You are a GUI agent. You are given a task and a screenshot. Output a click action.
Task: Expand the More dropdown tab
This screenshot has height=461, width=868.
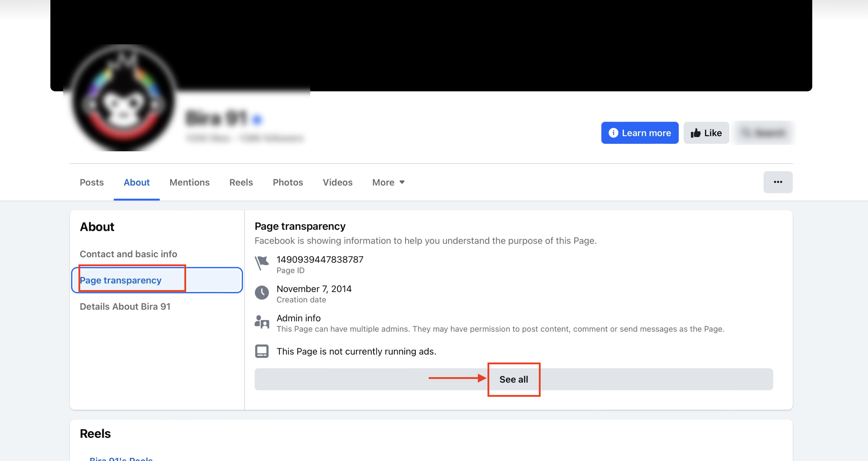click(x=388, y=182)
